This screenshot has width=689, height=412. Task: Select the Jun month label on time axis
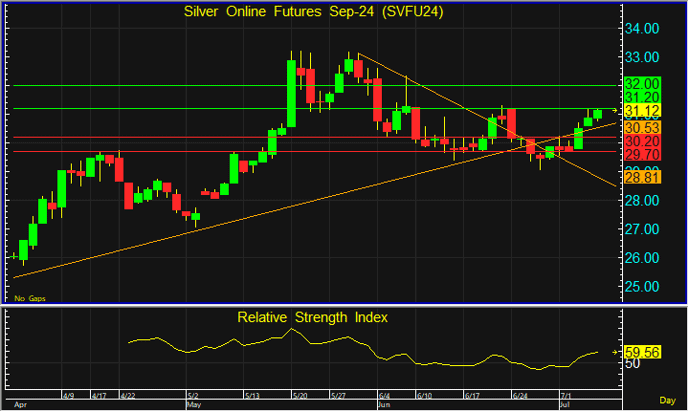(x=384, y=407)
